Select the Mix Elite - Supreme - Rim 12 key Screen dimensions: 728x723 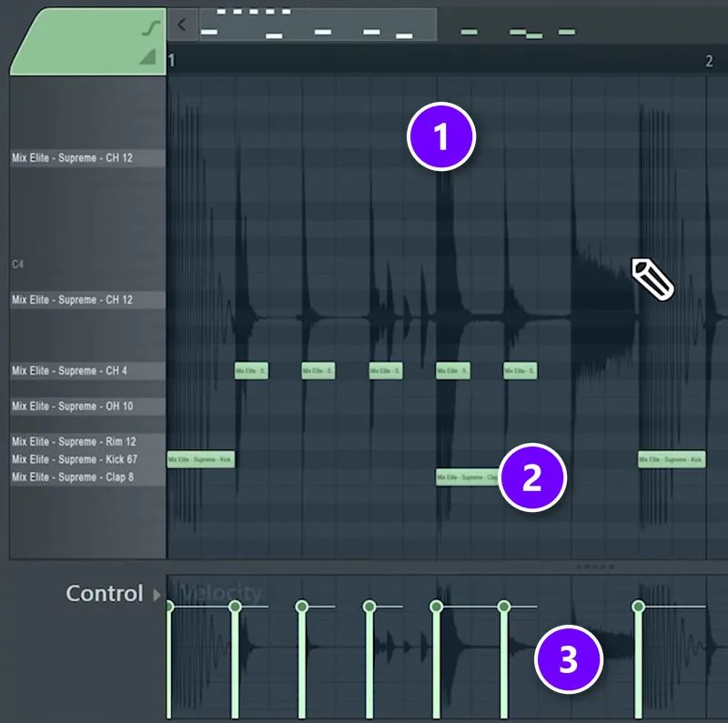click(x=87, y=441)
